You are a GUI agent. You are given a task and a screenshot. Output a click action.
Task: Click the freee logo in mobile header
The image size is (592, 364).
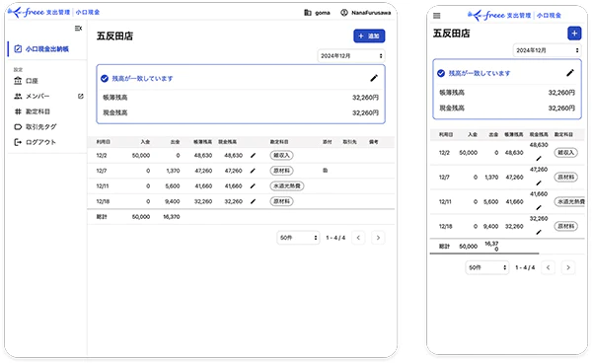point(514,15)
